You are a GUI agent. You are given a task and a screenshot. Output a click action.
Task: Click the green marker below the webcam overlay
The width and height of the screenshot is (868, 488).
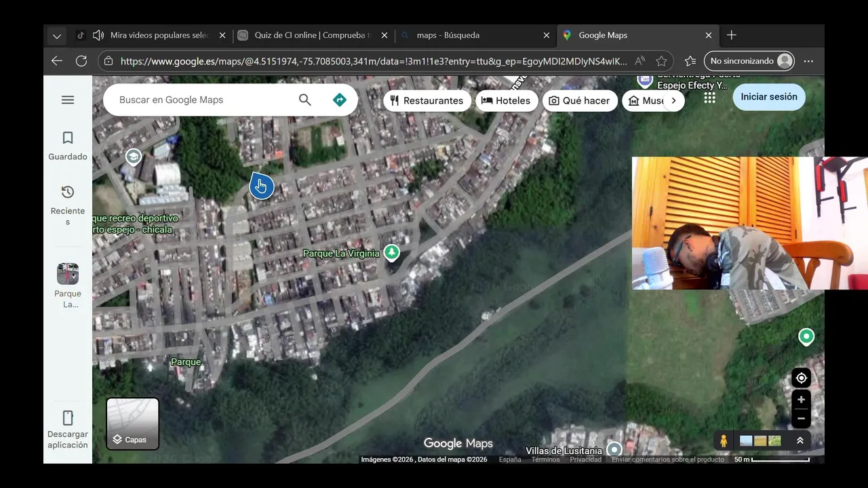click(x=806, y=336)
